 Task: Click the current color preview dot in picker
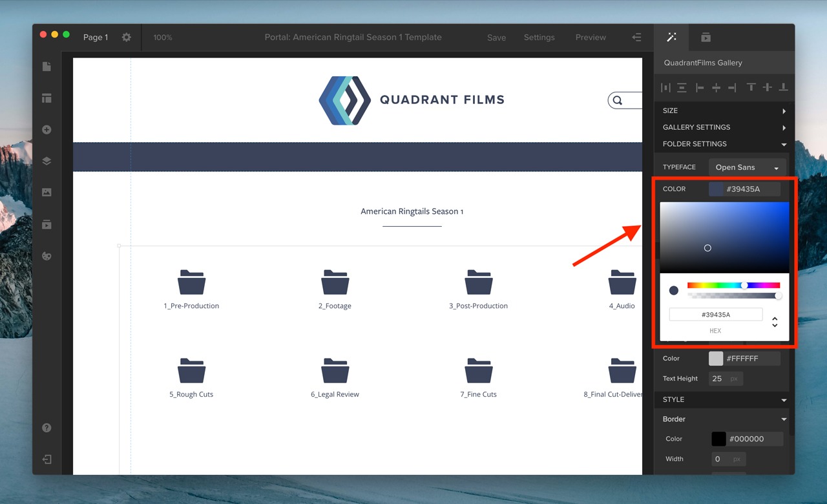click(x=673, y=291)
